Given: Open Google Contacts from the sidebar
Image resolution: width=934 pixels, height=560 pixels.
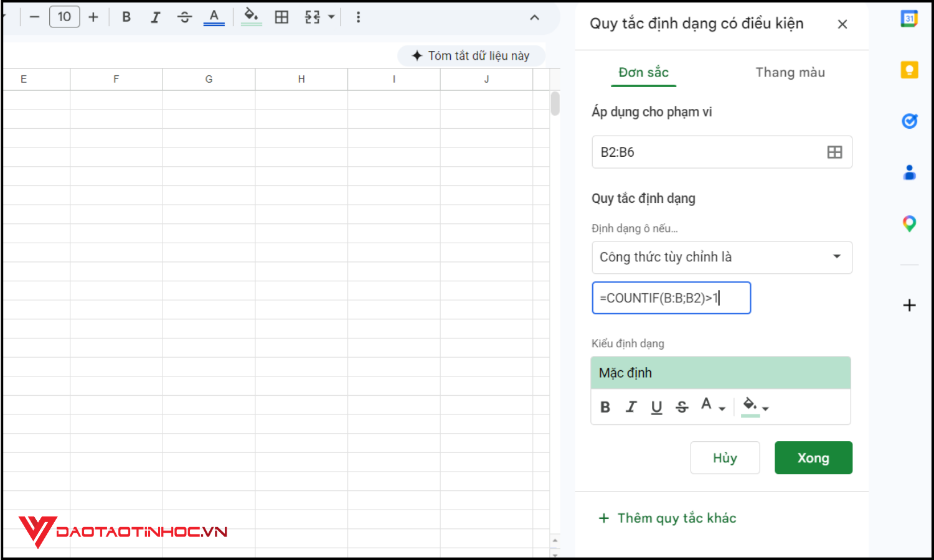Looking at the screenshot, I should click(910, 172).
